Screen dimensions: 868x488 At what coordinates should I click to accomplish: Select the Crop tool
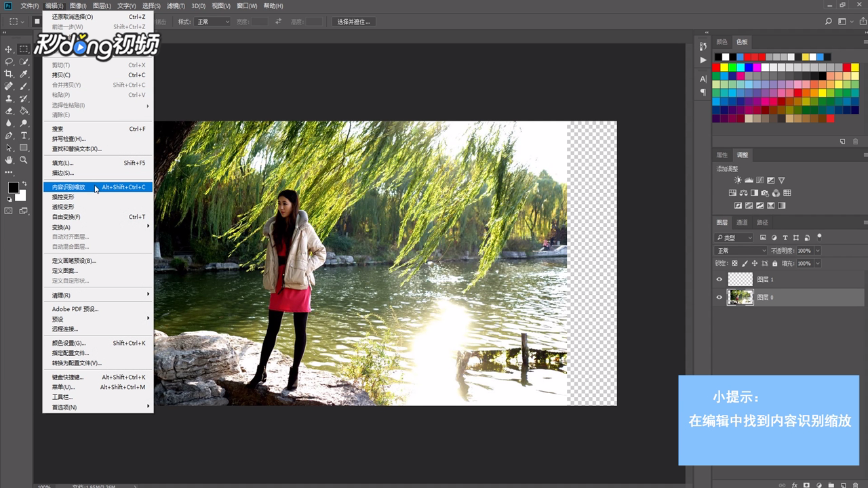pyautogui.click(x=9, y=74)
